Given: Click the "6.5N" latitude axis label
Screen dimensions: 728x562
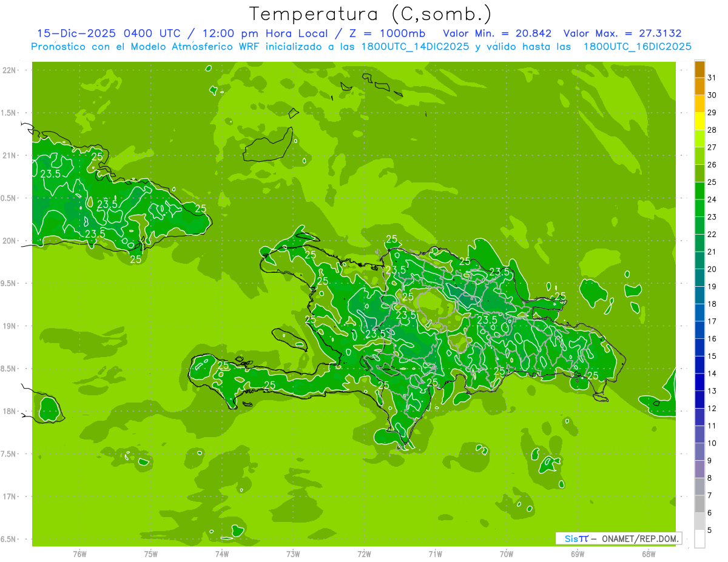Looking at the screenshot, I should pos(8,539).
